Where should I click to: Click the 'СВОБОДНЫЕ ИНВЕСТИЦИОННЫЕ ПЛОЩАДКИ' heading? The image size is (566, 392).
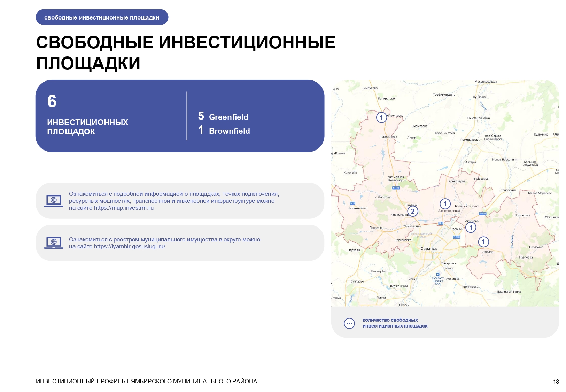tap(186, 53)
